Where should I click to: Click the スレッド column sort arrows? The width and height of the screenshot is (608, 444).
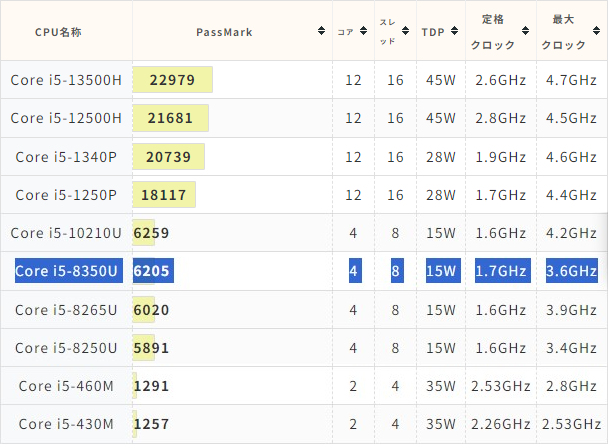tap(405, 31)
